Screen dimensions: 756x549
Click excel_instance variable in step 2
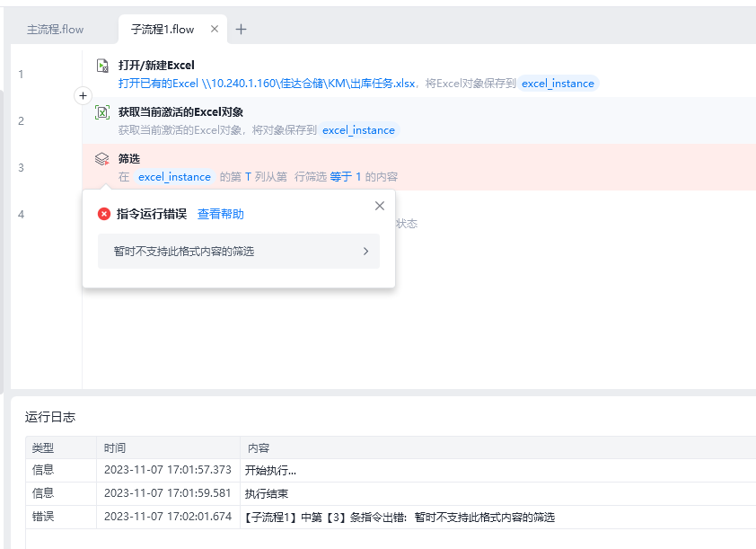(x=358, y=130)
